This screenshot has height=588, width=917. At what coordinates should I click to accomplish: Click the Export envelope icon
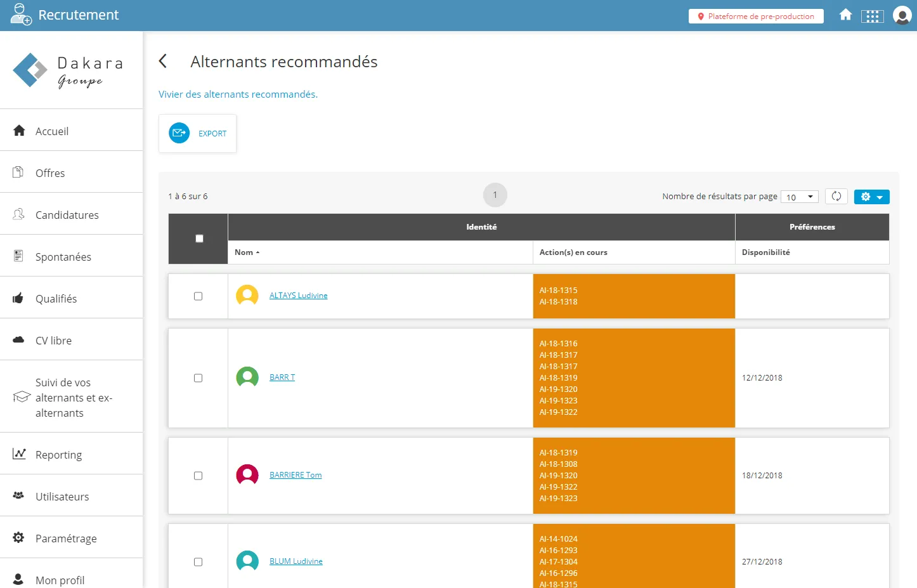pyautogui.click(x=179, y=133)
